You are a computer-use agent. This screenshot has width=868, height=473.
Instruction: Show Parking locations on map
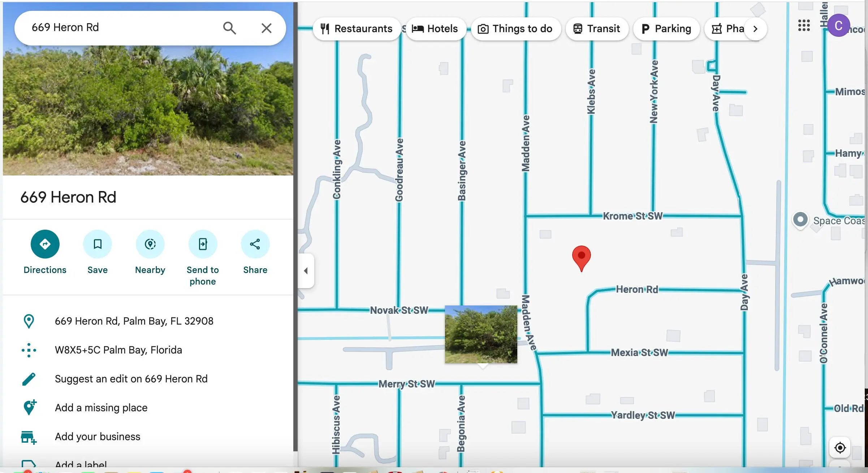(666, 29)
